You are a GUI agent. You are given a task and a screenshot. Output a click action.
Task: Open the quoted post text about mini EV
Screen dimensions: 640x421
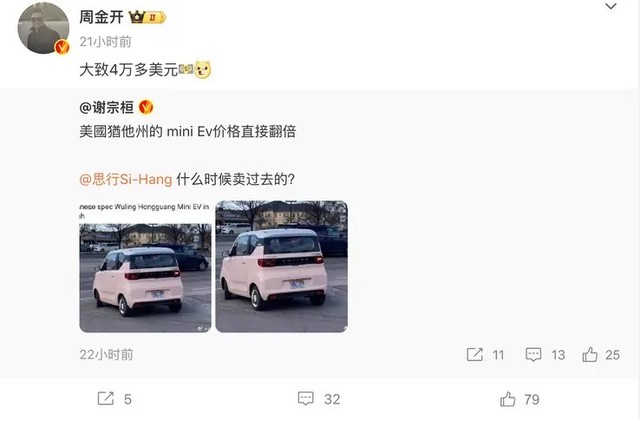(187, 131)
